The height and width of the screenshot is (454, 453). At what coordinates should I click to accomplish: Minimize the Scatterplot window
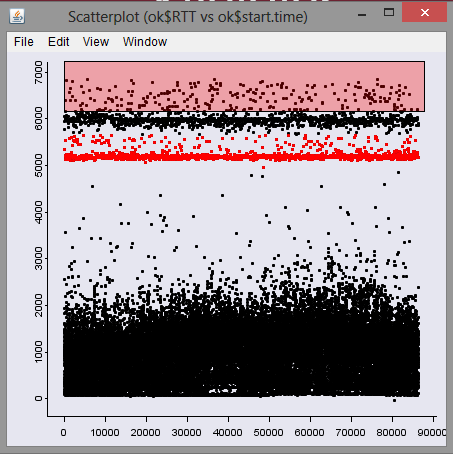click(x=362, y=15)
